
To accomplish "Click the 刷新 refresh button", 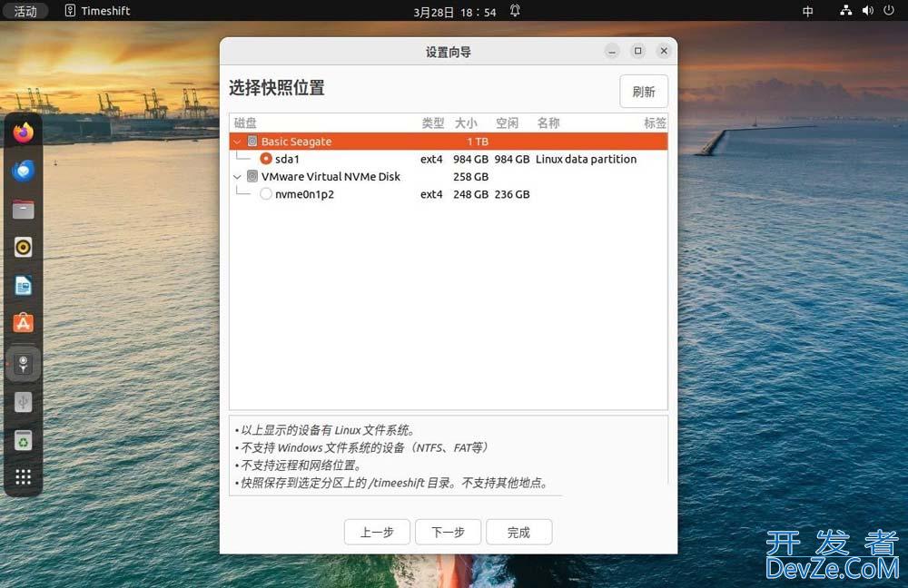I will [644, 92].
